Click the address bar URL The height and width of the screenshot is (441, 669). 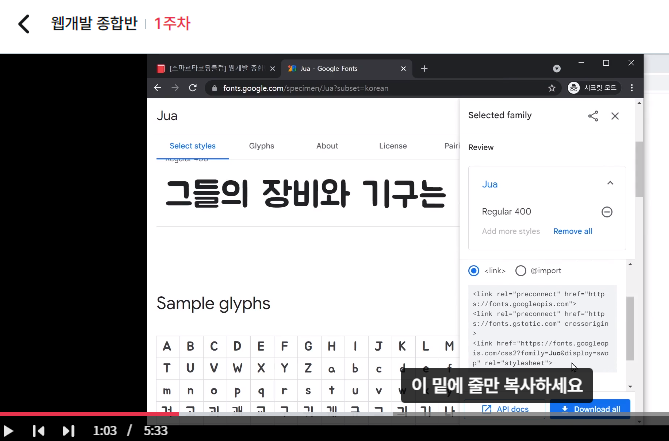pos(305,88)
